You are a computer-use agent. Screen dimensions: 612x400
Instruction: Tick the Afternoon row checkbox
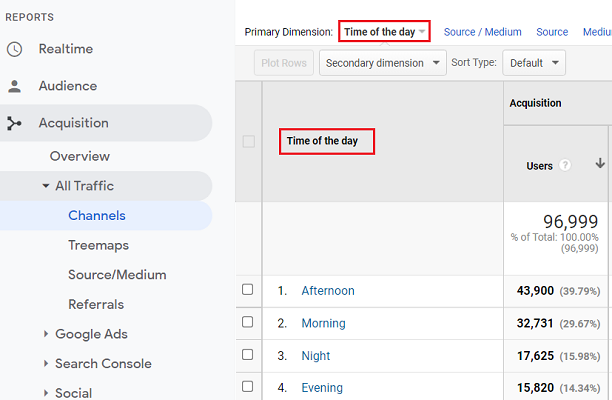(x=248, y=290)
